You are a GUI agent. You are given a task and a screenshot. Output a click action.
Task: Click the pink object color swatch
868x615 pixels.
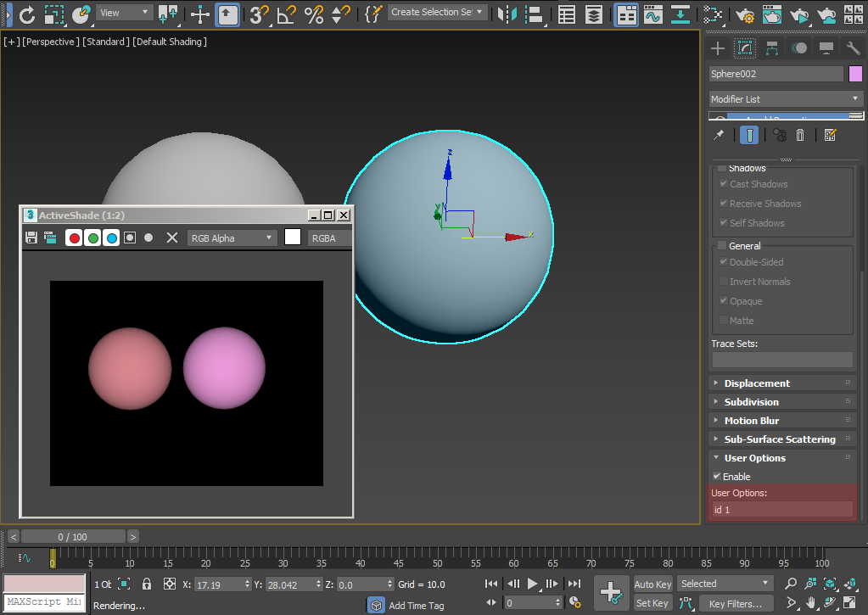click(x=855, y=74)
